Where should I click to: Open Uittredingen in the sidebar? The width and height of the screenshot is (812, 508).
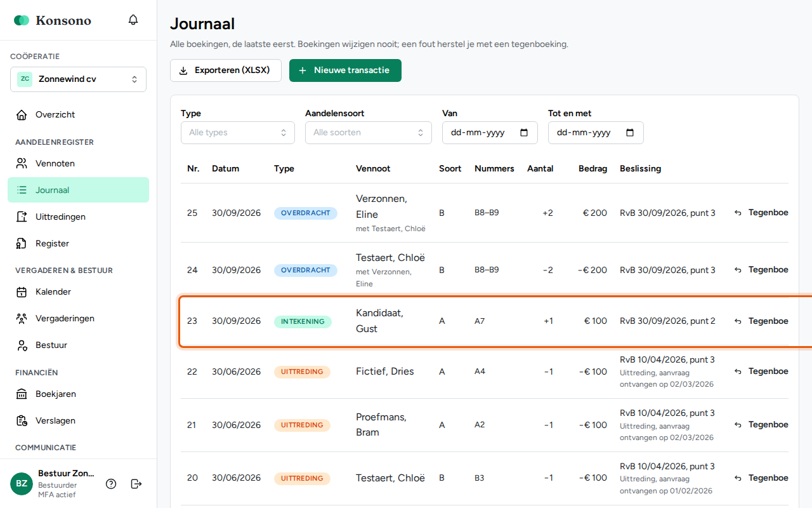pyautogui.click(x=78, y=217)
